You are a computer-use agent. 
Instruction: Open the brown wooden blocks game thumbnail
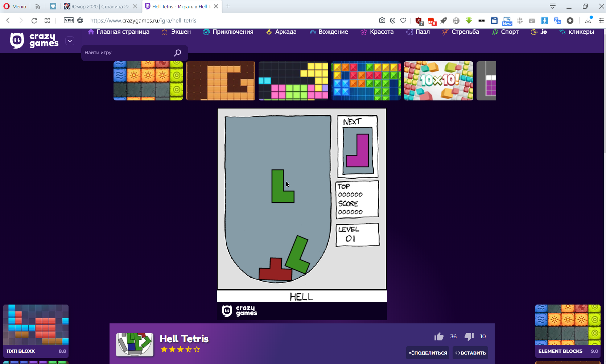tap(220, 81)
